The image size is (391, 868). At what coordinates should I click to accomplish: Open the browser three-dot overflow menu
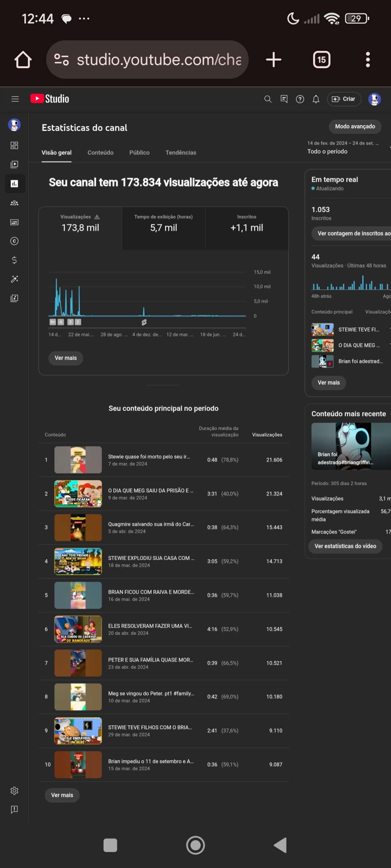click(x=368, y=60)
